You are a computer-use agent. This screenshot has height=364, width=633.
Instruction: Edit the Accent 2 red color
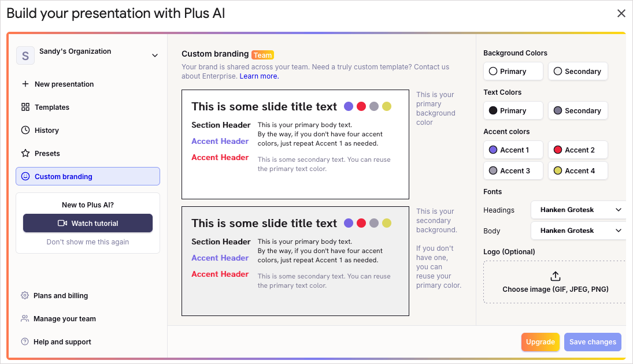click(x=578, y=150)
